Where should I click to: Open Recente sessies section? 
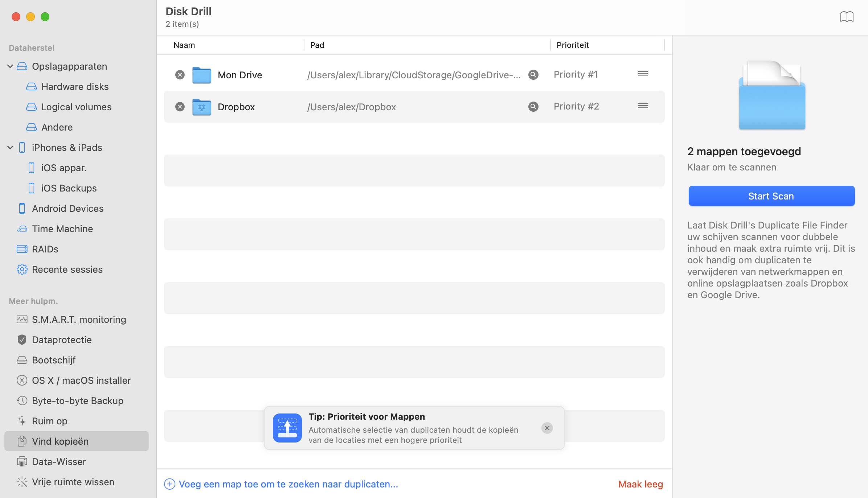67,269
